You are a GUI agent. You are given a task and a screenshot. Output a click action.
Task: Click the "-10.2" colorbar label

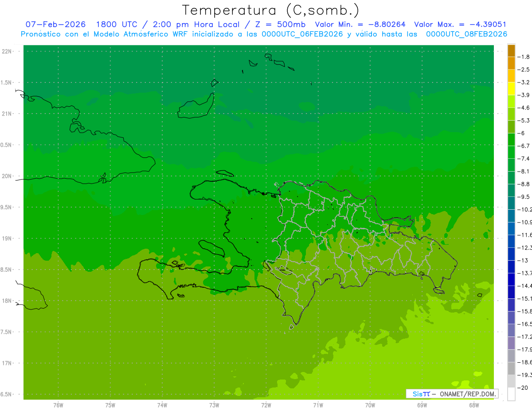524,209
